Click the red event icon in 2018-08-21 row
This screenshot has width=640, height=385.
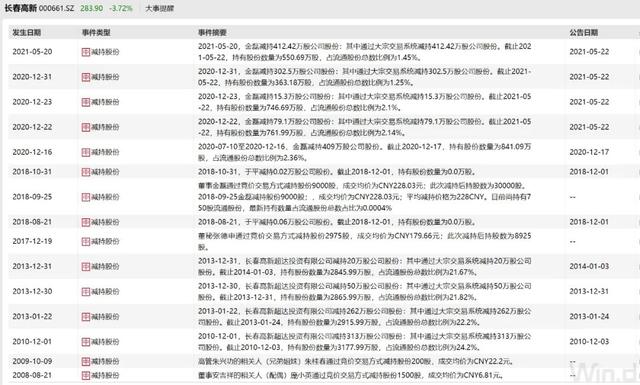pos(86,222)
